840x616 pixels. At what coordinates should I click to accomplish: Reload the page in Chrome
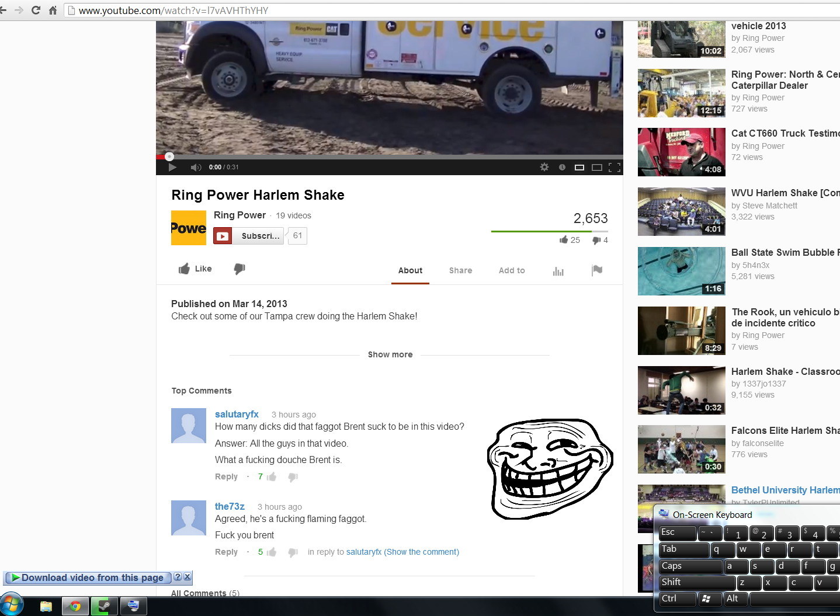pyautogui.click(x=36, y=10)
